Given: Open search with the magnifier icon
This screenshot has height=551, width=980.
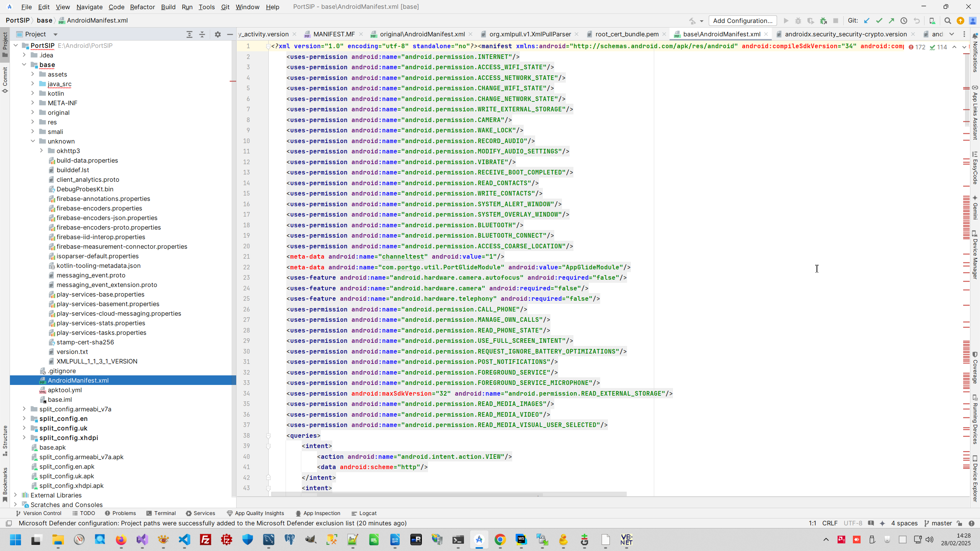Looking at the screenshot, I should 947,21.
